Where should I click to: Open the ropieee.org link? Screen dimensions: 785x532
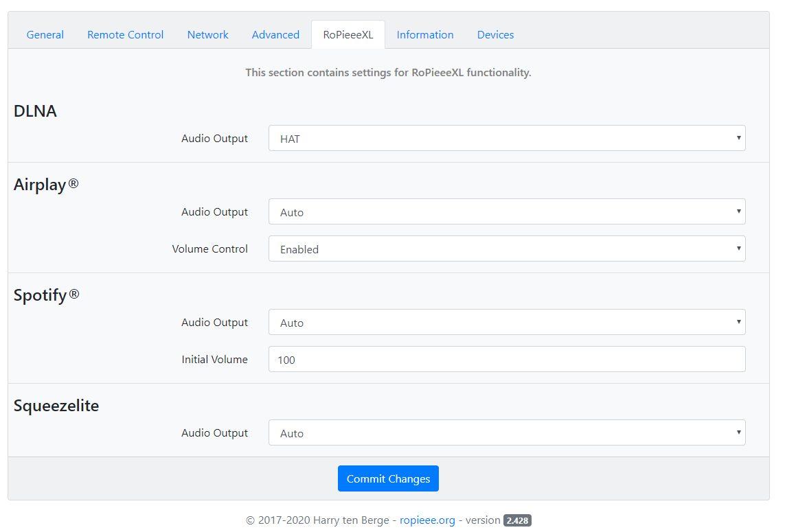[x=427, y=520]
